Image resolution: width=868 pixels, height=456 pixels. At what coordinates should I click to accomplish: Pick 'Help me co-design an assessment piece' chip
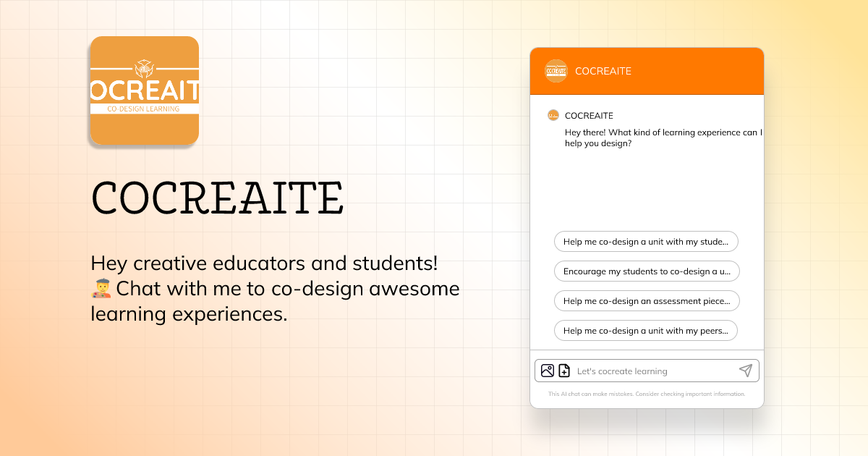point(646,301)
